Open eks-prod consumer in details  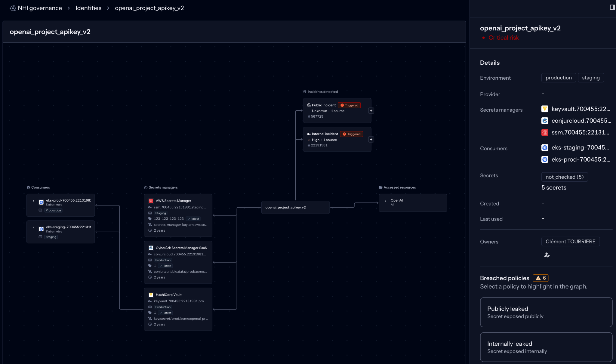581,159
